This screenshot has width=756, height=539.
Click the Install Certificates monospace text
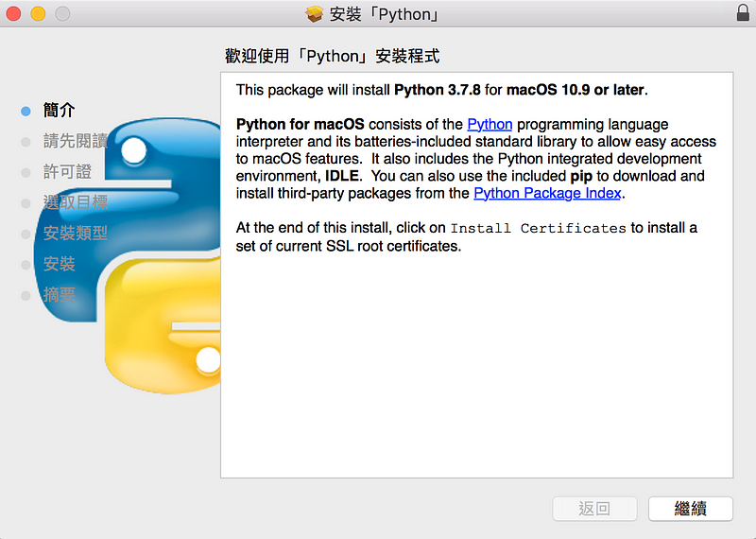[538, 228]
